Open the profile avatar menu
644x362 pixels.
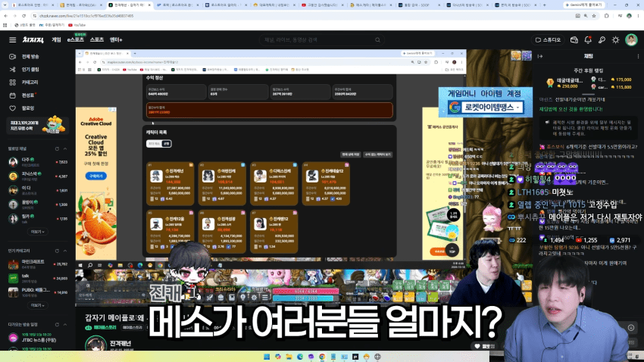pyautogui.click(x=631, y=40)
